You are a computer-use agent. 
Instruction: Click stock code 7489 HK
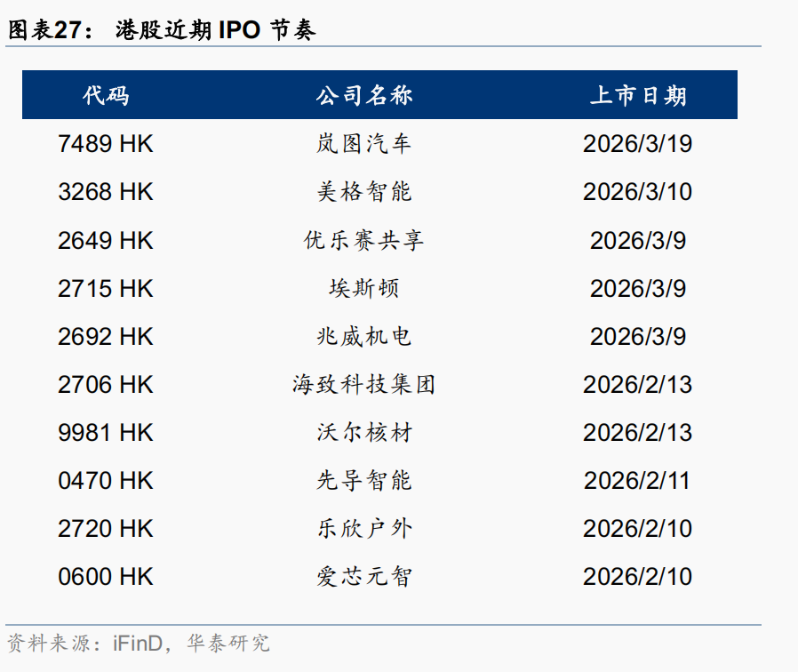coord(106,143)
